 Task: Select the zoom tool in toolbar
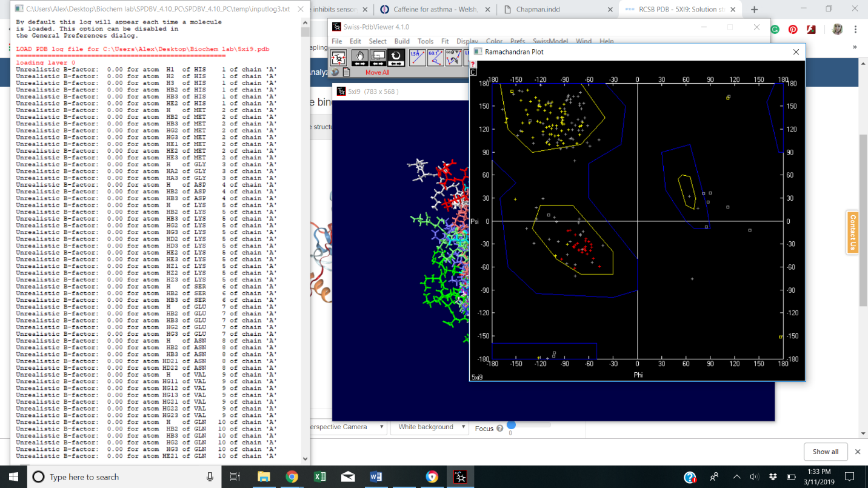[378, 57]
